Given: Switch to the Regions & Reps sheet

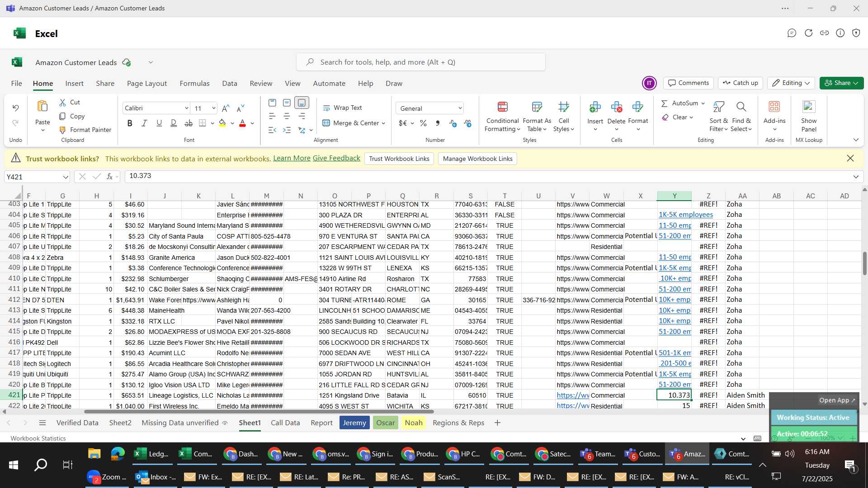Looking at the screenshot, I should 458,422.
